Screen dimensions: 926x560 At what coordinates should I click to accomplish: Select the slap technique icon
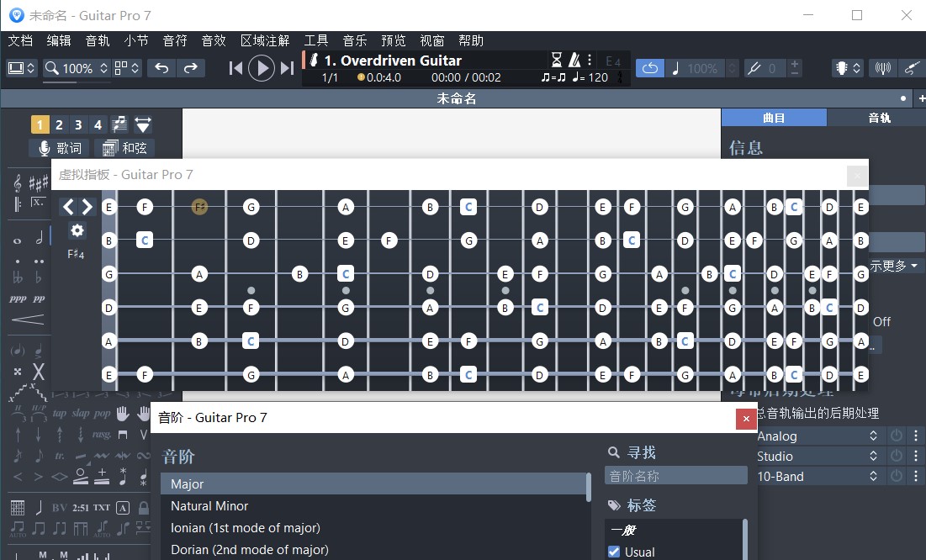tap(81, 414)
